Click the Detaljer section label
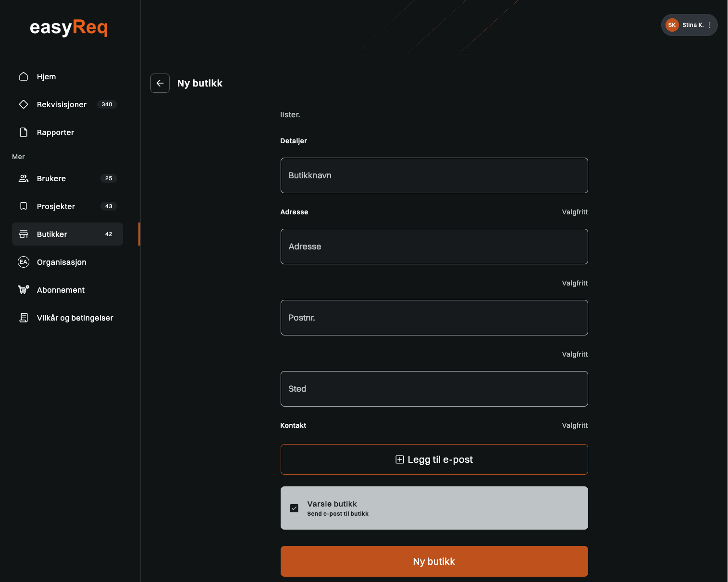The image size is (728, 582). [294, 141]
